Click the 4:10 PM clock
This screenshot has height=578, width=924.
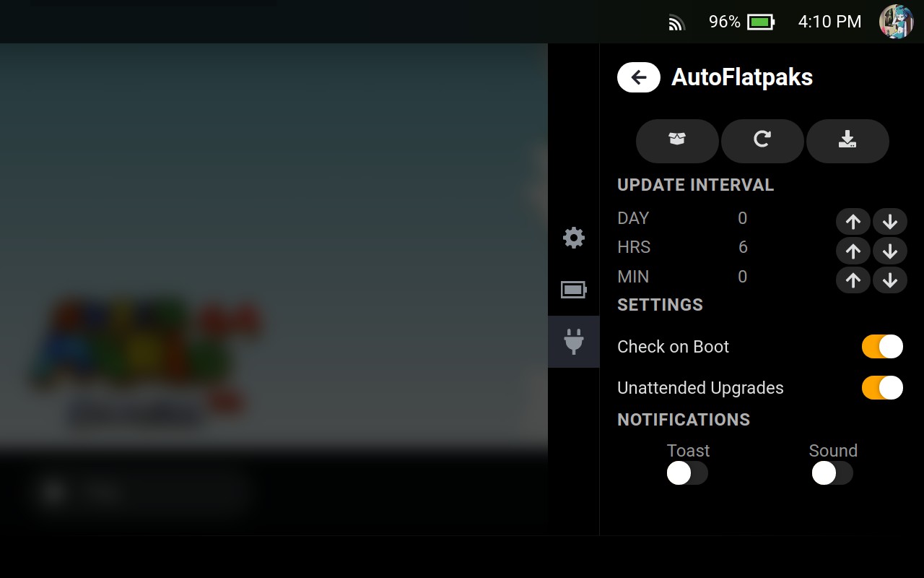pos(829,22)
